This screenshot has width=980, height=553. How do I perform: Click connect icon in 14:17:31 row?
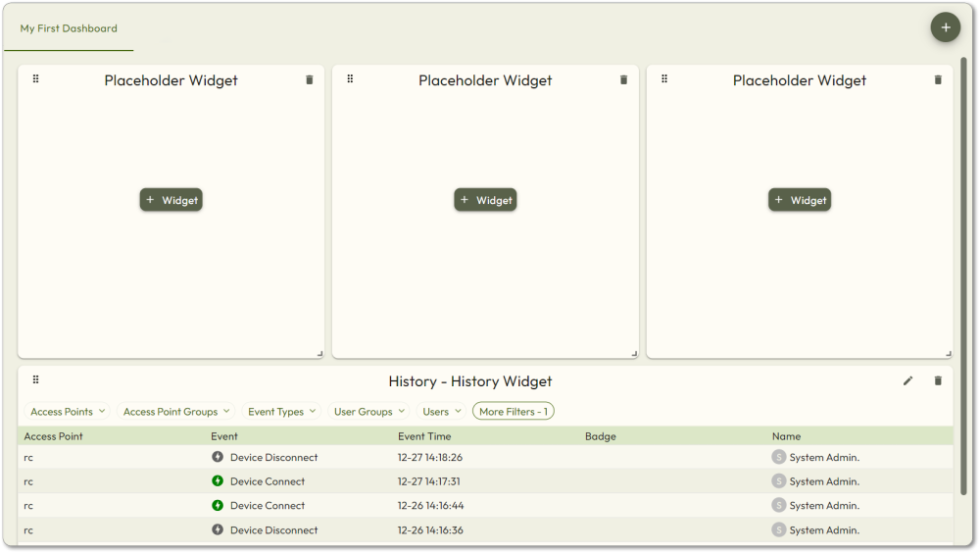pyautogui.click(x=218, y=481)
